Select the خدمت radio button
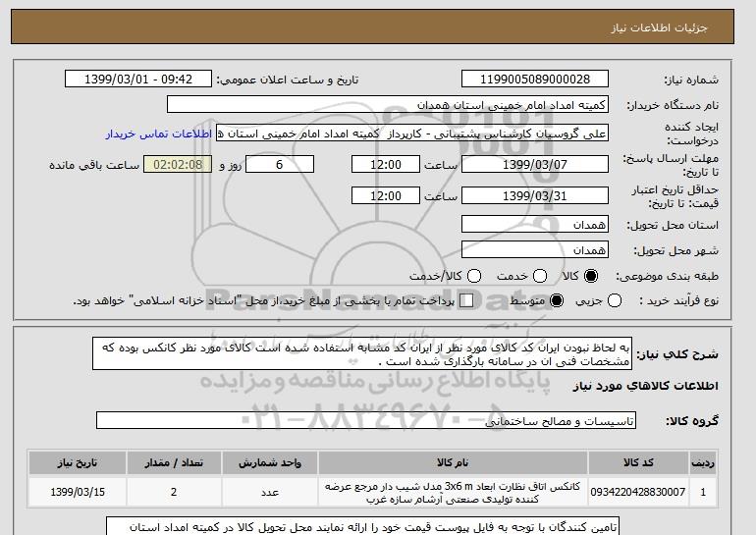 pyautogui.click(x=540, y=276)
